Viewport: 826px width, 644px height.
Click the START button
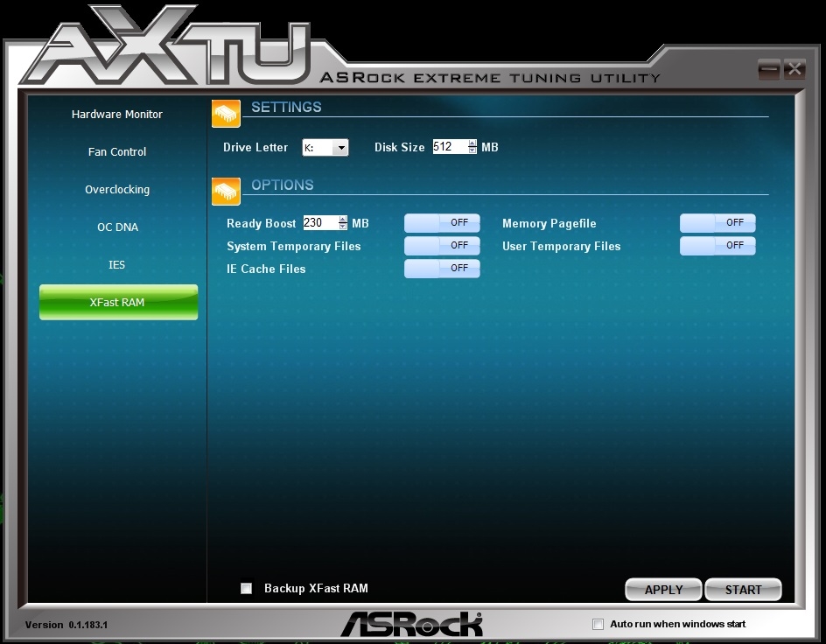click(x=743, y=590)
